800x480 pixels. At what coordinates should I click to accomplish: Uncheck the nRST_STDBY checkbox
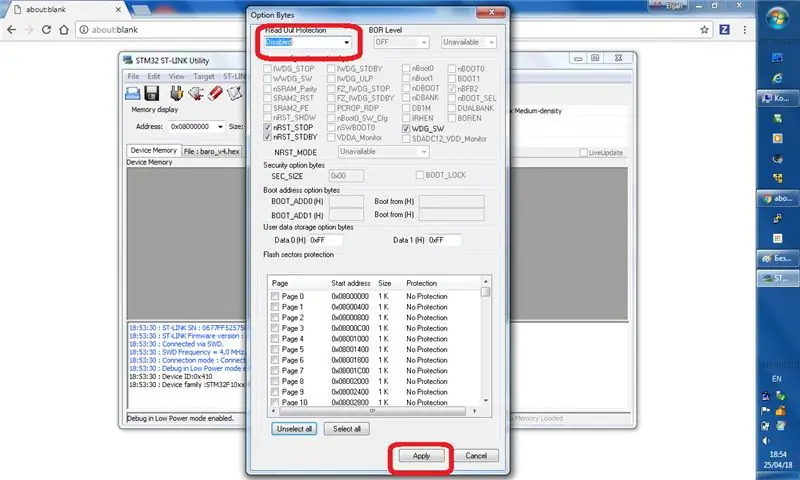(267, 137)
